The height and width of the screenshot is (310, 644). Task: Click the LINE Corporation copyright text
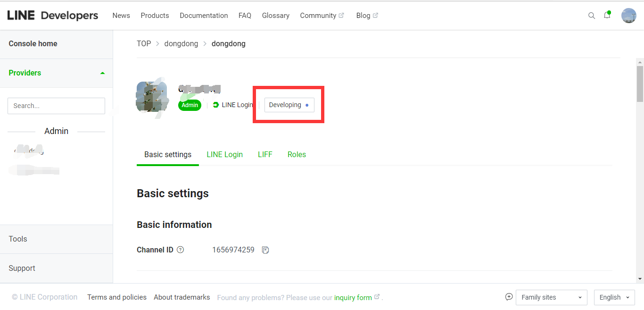[44, 297]
